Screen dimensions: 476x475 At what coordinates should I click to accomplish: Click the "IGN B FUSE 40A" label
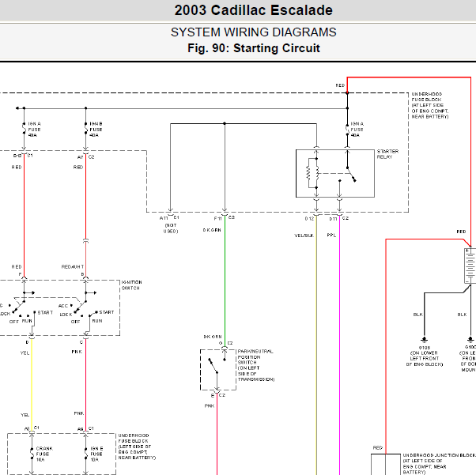[x=96, y=130]
